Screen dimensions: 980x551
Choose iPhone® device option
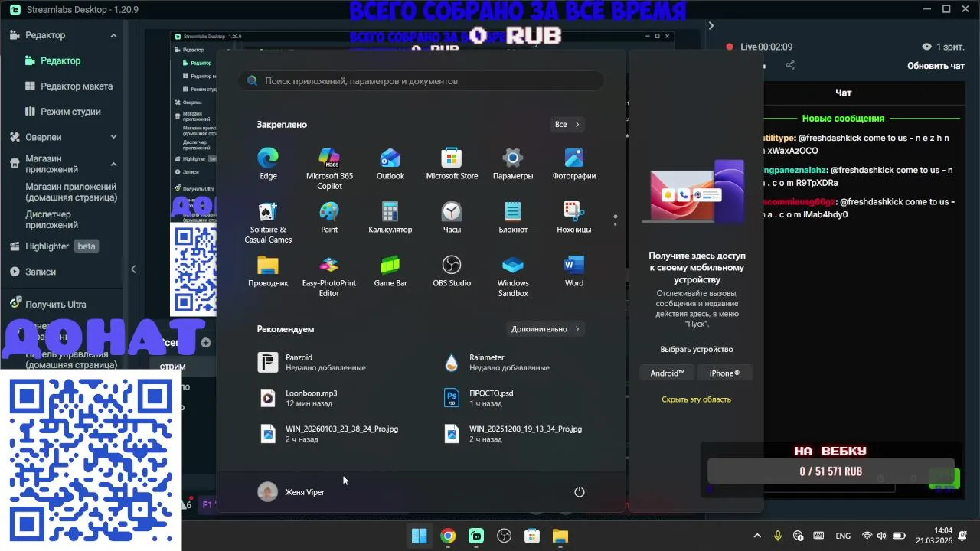(724, 373)
